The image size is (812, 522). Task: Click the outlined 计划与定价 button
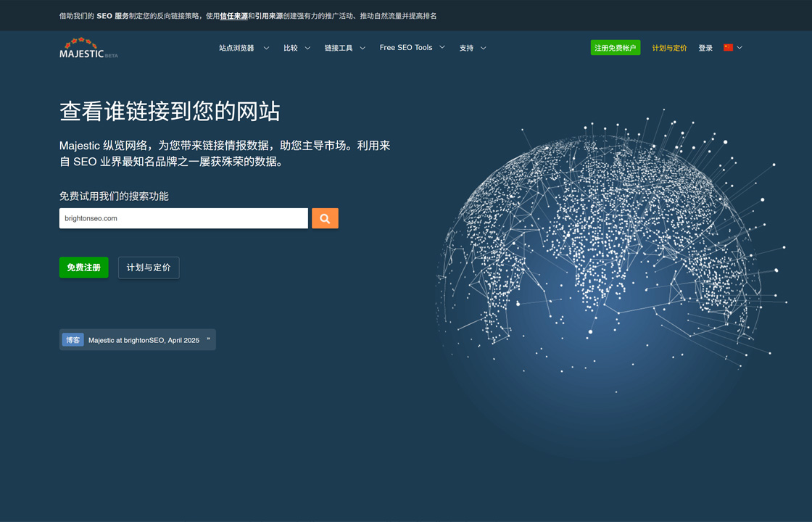coord(149,268)
